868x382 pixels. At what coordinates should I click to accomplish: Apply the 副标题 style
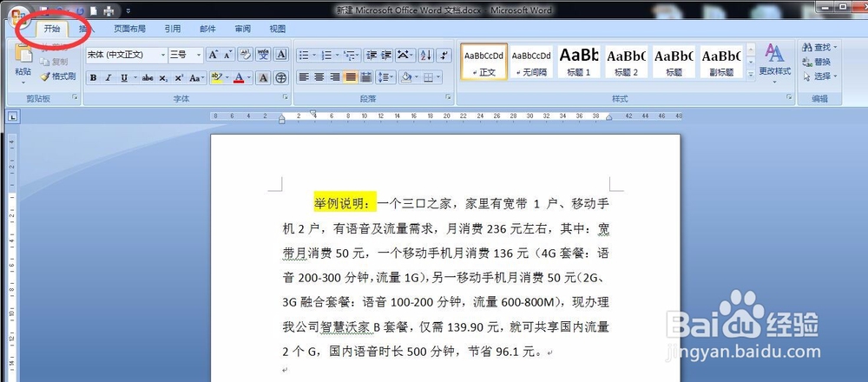(722, 62)
